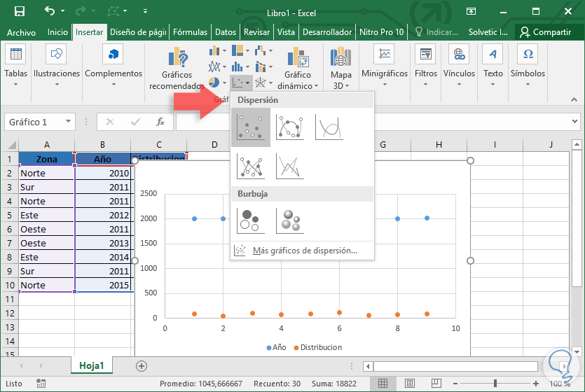Choose scatter with smooth lines and markers
The height and width of the screenshot is (392, 585).
(289, 127)
